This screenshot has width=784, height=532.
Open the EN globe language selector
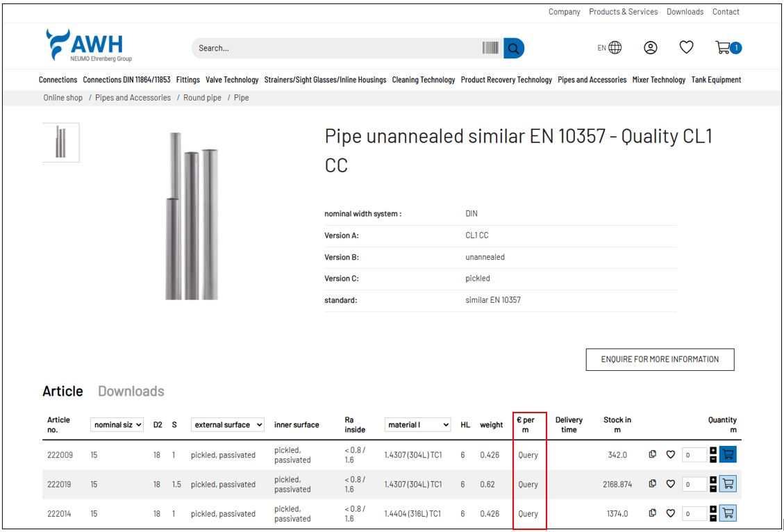coord(610,48)
